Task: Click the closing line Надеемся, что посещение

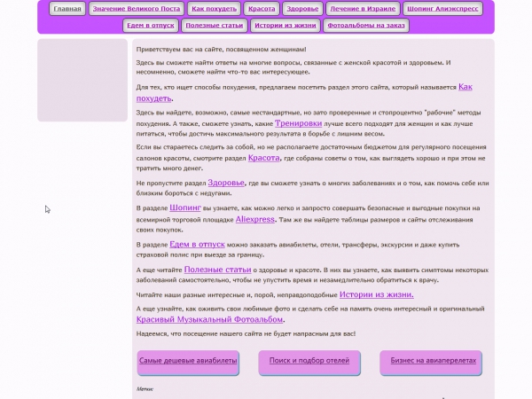Action: click(246, 334)
